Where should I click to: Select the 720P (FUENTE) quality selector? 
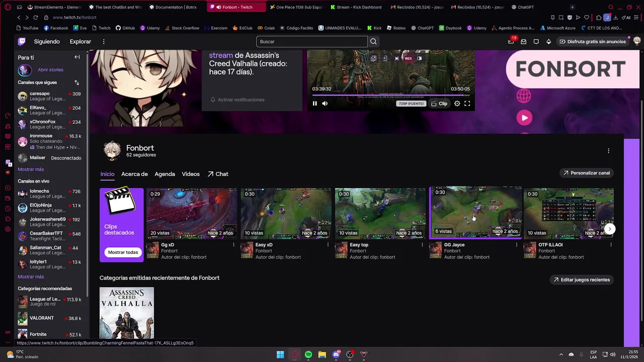[x=412, y=104]
